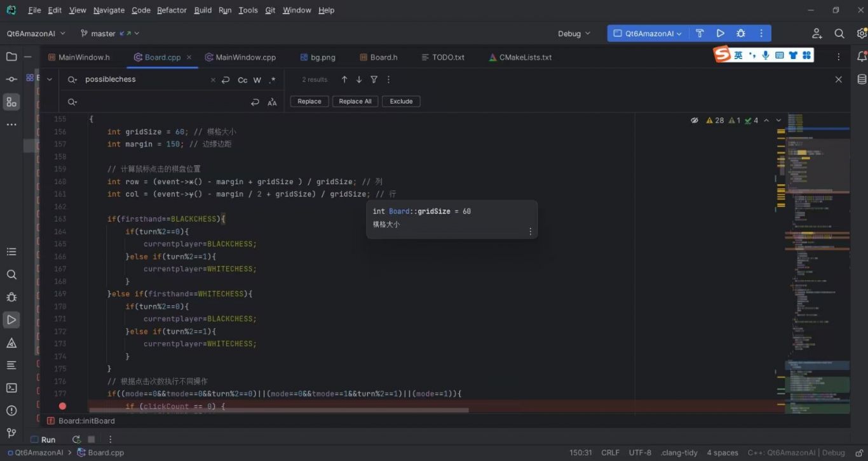This screenshot has width=868, height=461.
Task: Toggle whole Words (W) search option
Action: pyautogui.click(x=257, y=80)
